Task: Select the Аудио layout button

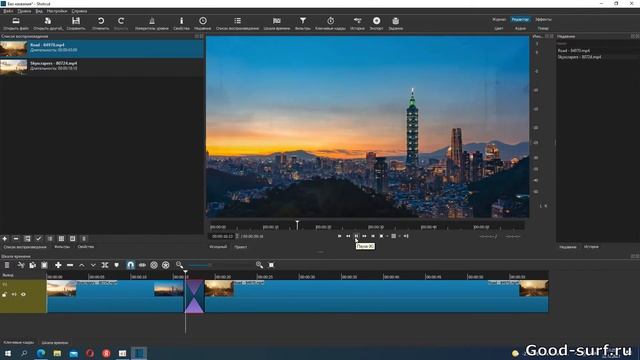Action: (x=520, y=29)
